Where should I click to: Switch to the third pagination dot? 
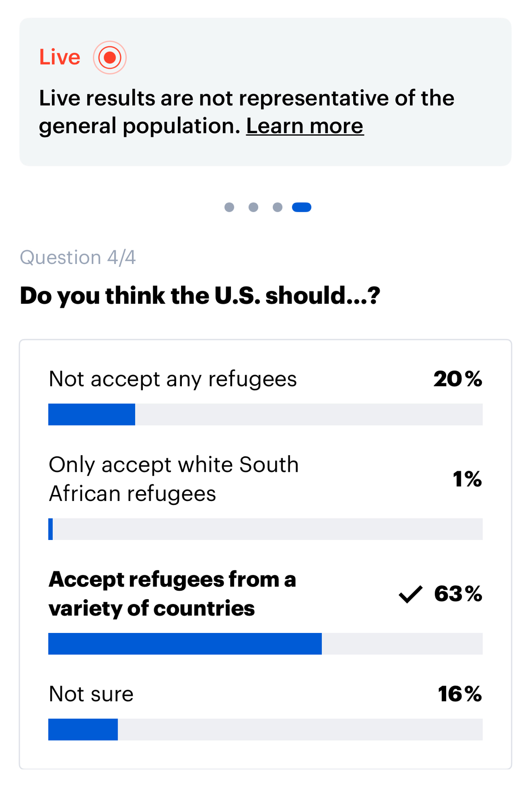coord(277,207)
